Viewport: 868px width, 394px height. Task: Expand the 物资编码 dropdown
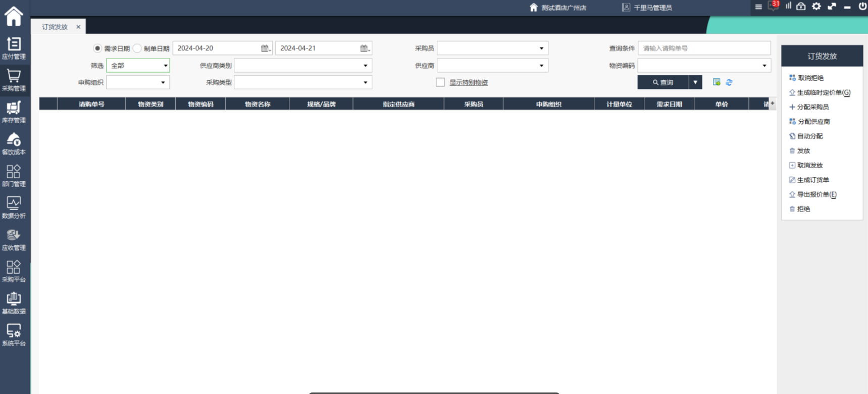tap(704, 66)
